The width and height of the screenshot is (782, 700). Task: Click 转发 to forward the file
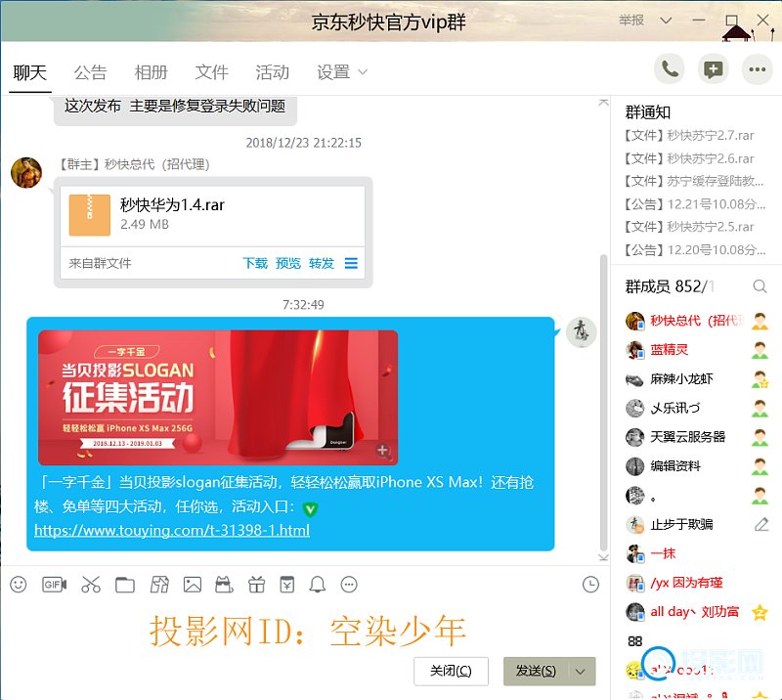[322, 263]
